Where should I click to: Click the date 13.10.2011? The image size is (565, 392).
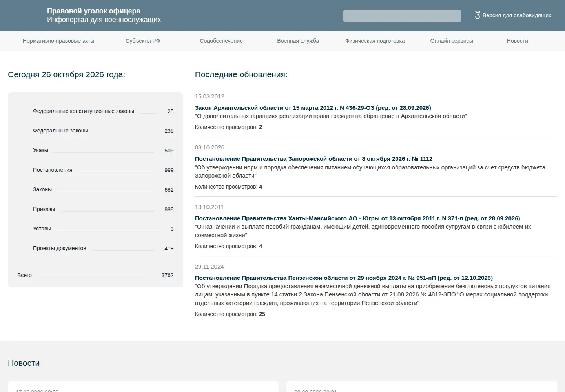209,207
